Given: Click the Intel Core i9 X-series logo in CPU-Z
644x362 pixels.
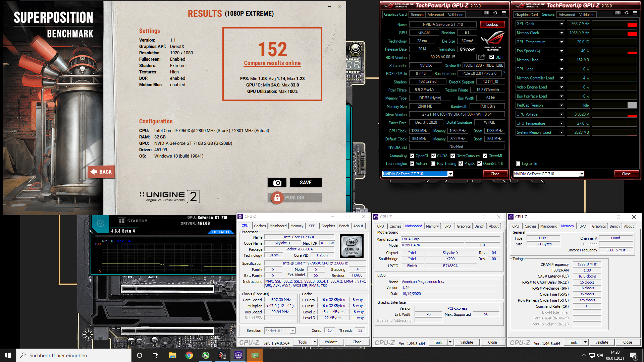Looking at the screenshot, I should [x=352, y=246].
